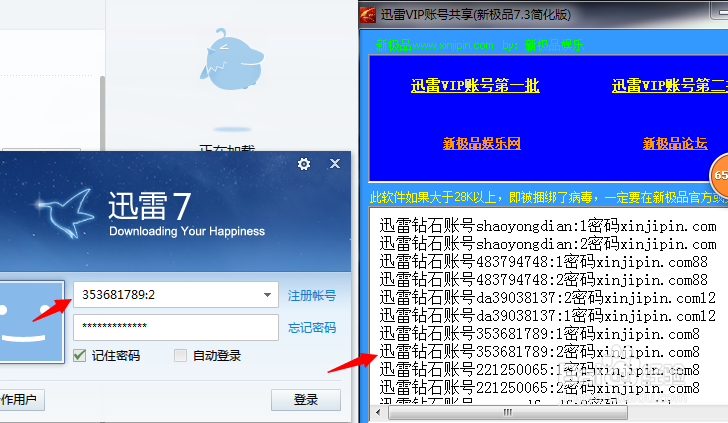Click the masked password input field
Image resolution: width=728 pixels, height=423 pixels.
[176, 327]
